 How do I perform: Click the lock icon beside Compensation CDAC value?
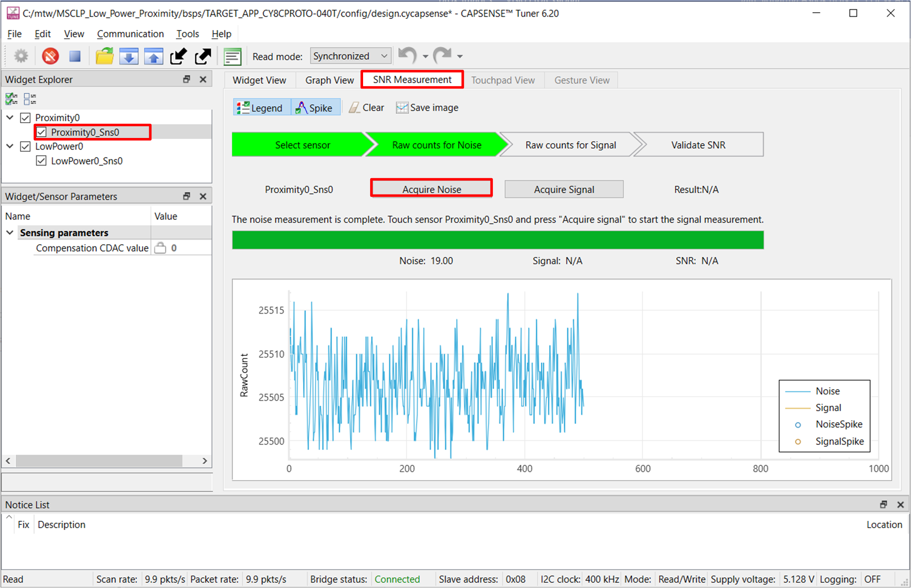pyautogui.click(x=160, y=248)
